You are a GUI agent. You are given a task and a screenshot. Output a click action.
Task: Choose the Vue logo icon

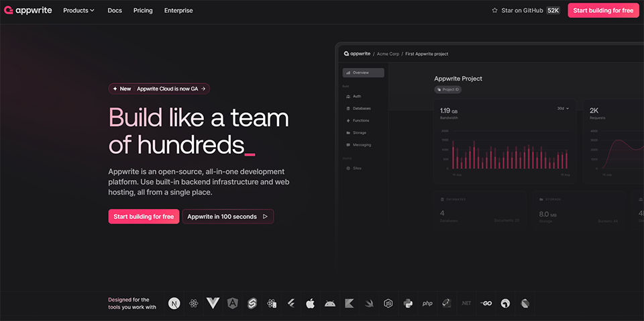[x=213, y=304]
